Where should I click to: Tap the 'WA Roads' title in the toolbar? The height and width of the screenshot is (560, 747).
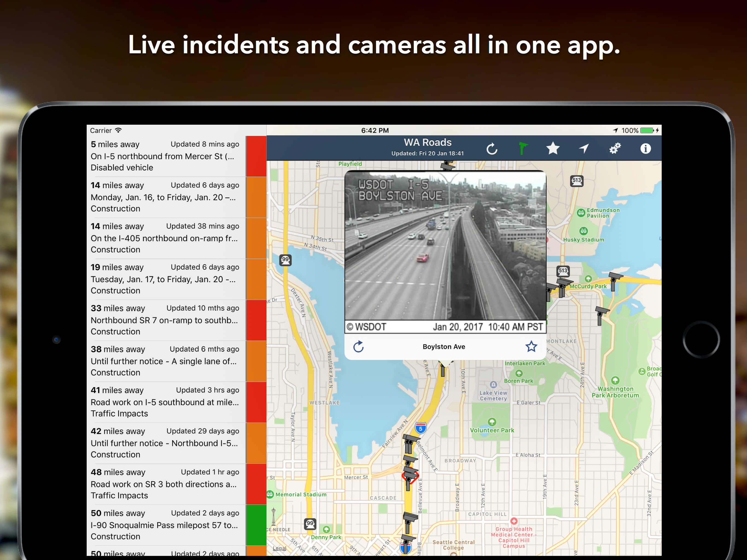pos(428,142)
